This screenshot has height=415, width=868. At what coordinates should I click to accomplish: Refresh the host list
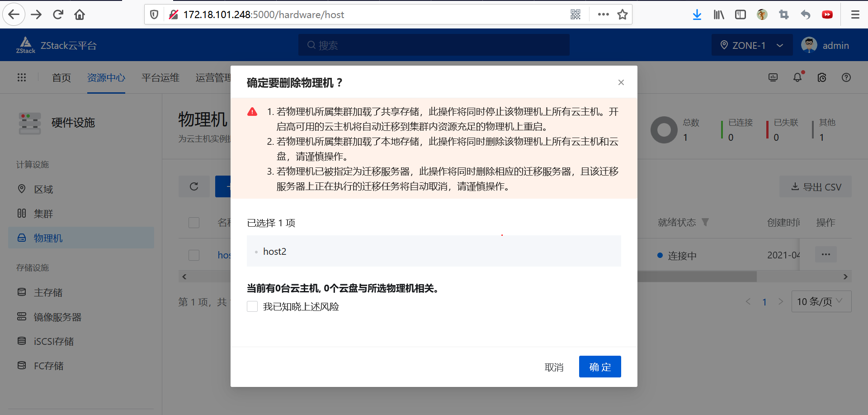click(x=194, y=186)
